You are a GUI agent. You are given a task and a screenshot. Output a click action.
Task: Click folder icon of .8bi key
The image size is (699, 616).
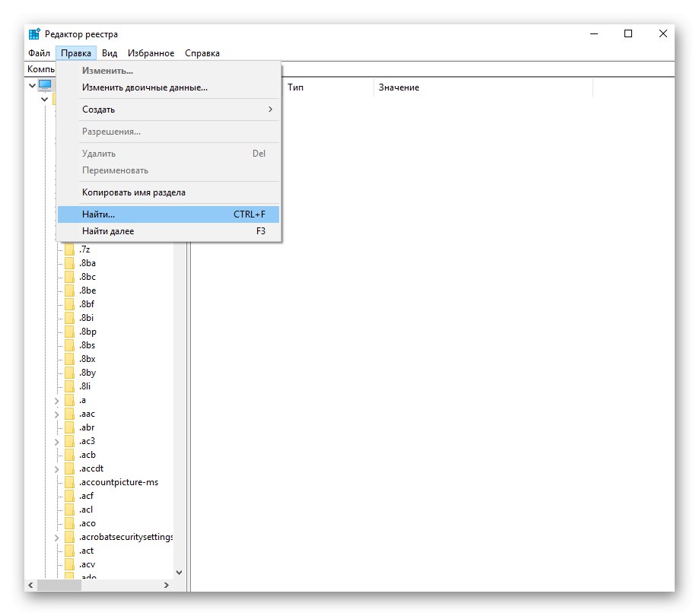[x=69, y=318]
